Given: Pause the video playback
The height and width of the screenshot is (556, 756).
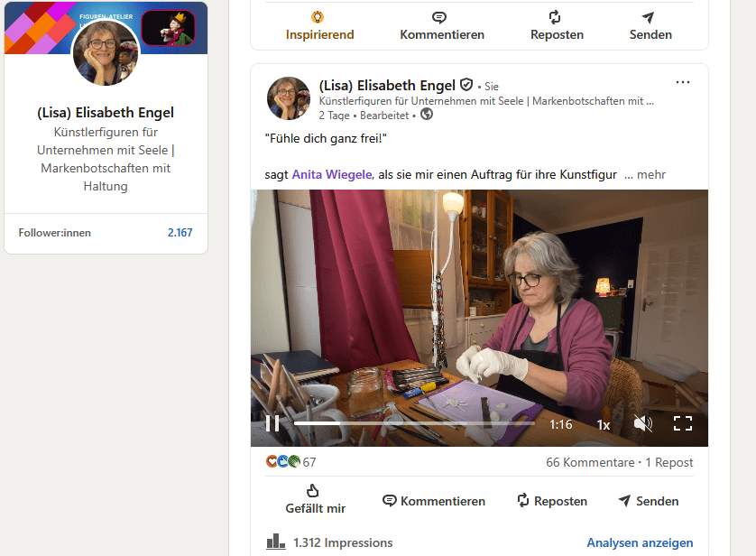Looking at the screenshot, I should tap(272, 423).
